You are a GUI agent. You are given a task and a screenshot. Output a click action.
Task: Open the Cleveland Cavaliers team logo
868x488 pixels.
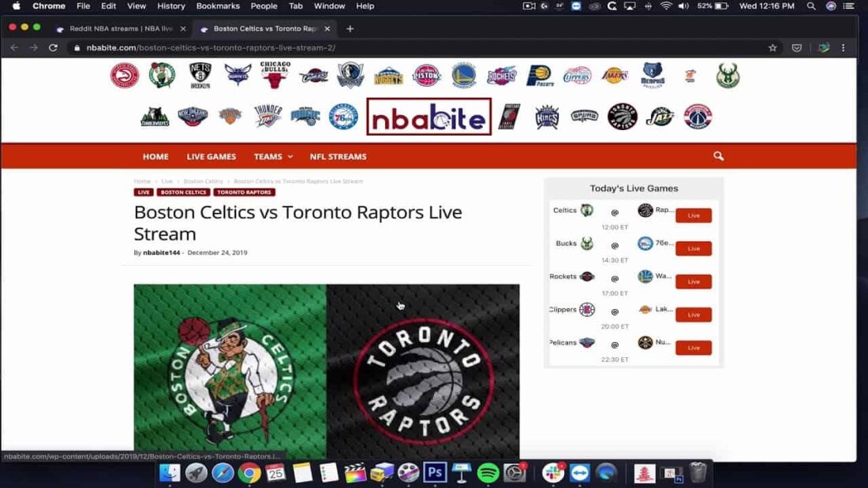(314, 75)
